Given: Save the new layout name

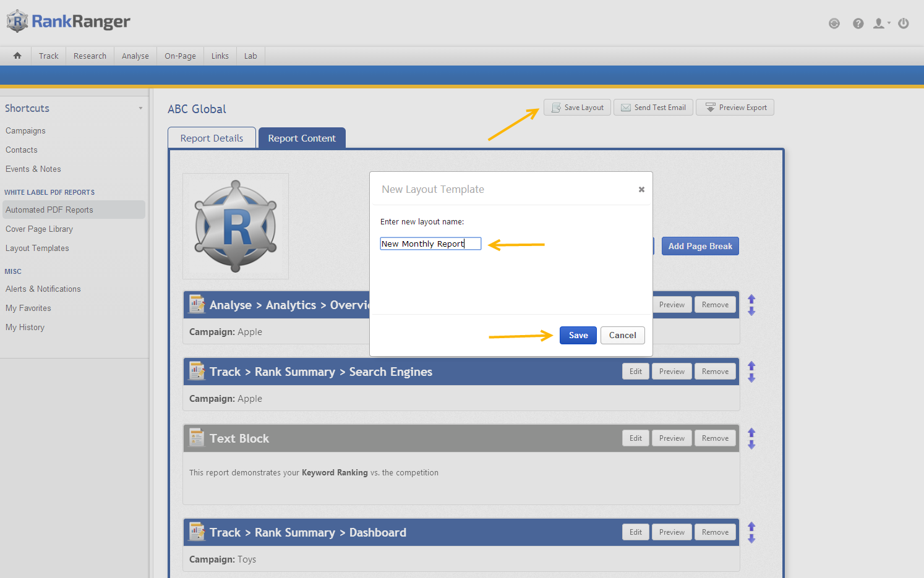Looking at the screenshot, I should pyautogui.click(x=578, y=335).
